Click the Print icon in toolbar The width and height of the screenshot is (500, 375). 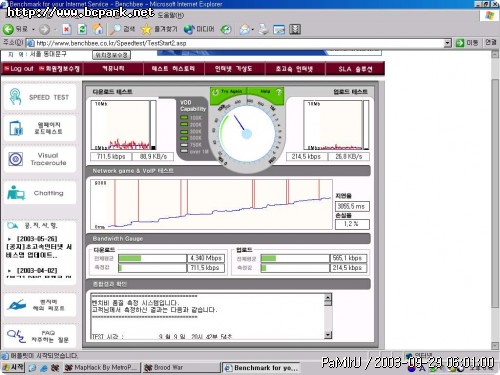(263, 29)
